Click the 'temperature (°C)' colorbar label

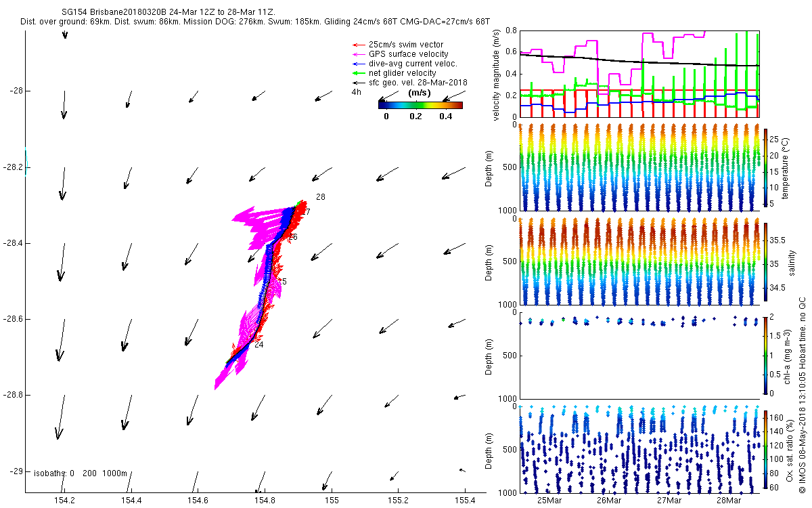(787, 169)
